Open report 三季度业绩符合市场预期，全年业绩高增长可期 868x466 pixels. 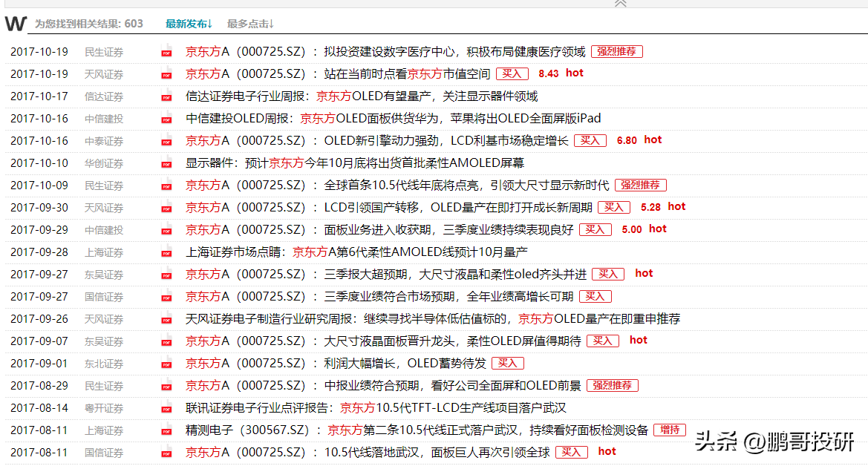click(379, 297)
